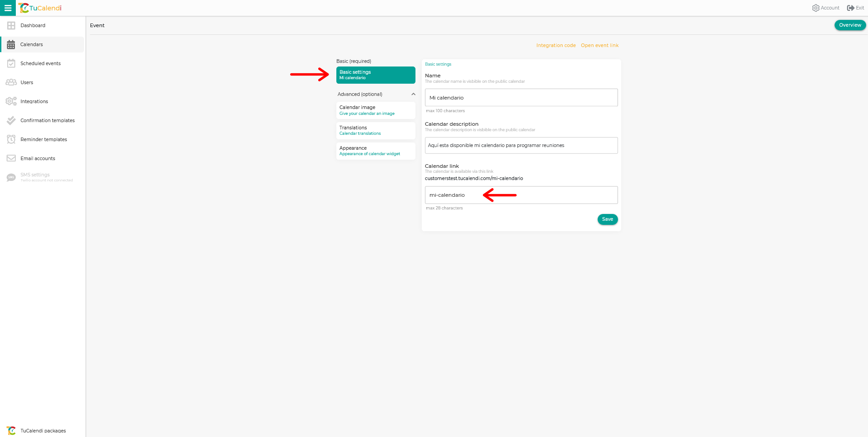Open SMS settings menu item
868x437 pixels.
pos(42,177)
